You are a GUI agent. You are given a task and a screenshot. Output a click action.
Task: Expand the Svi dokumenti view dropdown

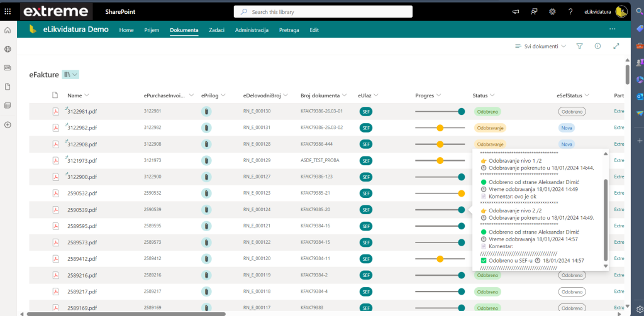(x=540, y=46)
